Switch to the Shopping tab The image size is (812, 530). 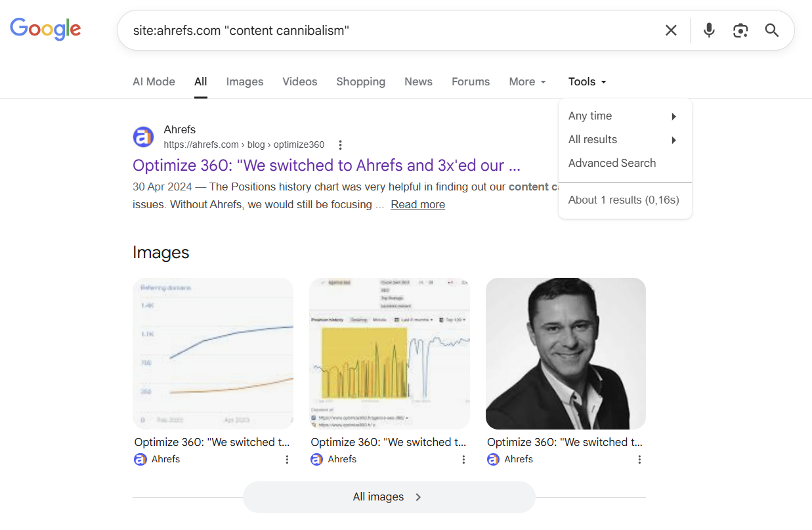pyautogui.click(x=361, y=81)
